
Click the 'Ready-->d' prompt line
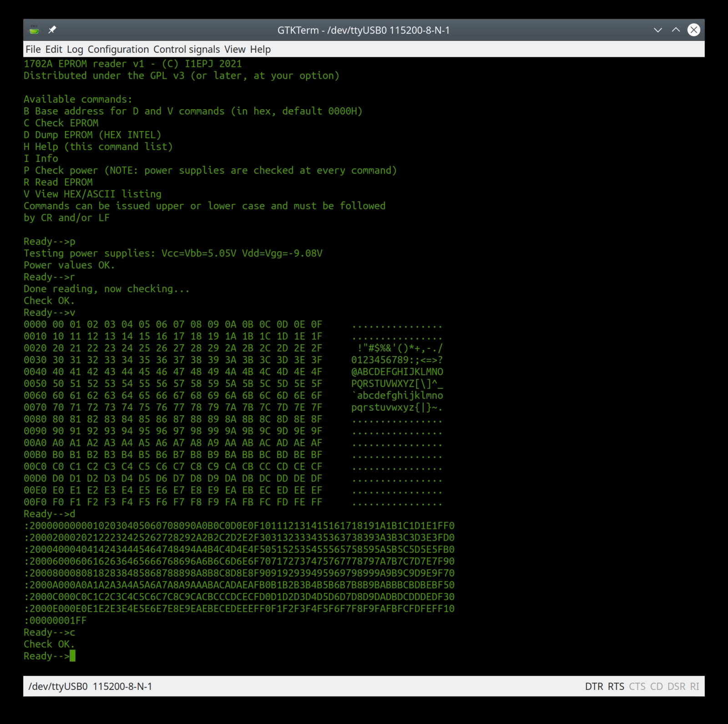[50, 513]
